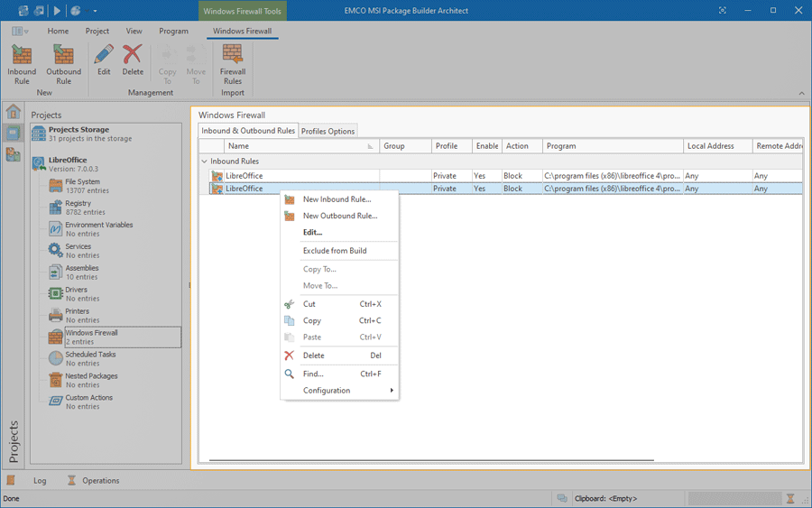Image resolution: width=812 pixels, height=508 pixels.
Task: Choose New Inbound Rule... in context menu
Action: (339, 199)
